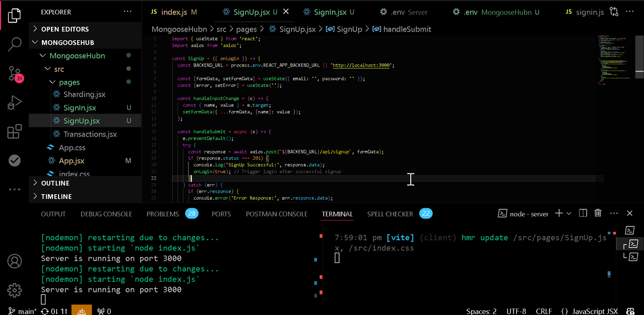Viewport: 644px width, 315px height.
Task: Open the Extensions view
Action: pyautogui.click(x=14, y=132)
